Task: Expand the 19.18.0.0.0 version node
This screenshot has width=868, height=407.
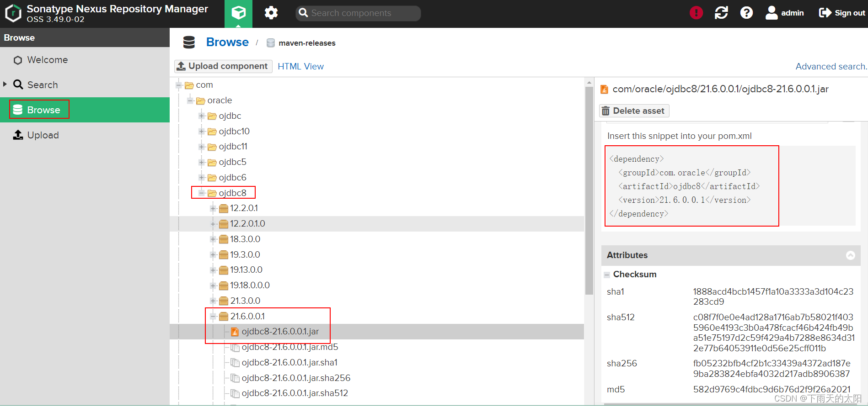Action: [213, 285]
